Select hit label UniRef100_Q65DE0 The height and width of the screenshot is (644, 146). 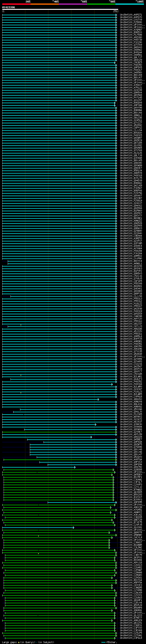[x=131, y=474]
